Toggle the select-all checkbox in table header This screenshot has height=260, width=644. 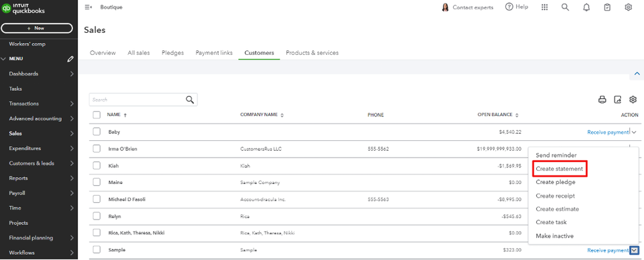pyautogui.click(x=97, y=115)
